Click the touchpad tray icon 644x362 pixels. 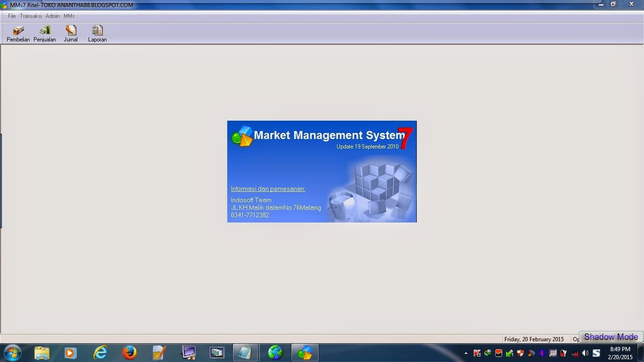[553, 353]
